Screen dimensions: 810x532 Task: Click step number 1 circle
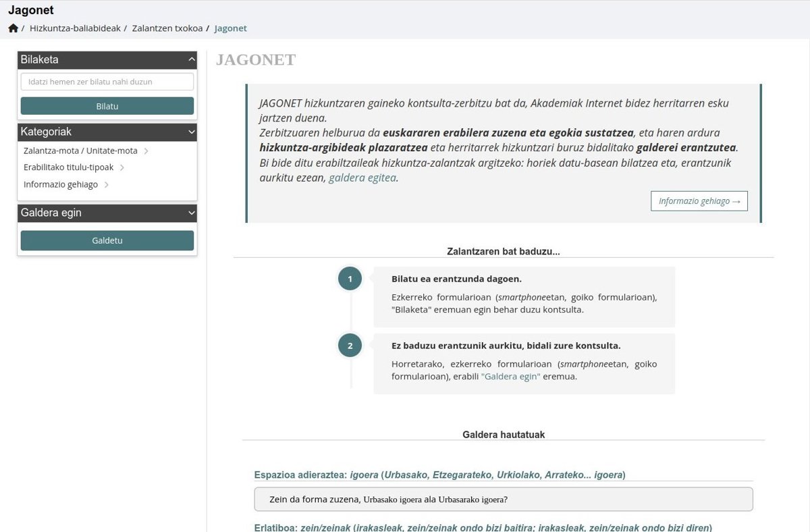[350, 279]
